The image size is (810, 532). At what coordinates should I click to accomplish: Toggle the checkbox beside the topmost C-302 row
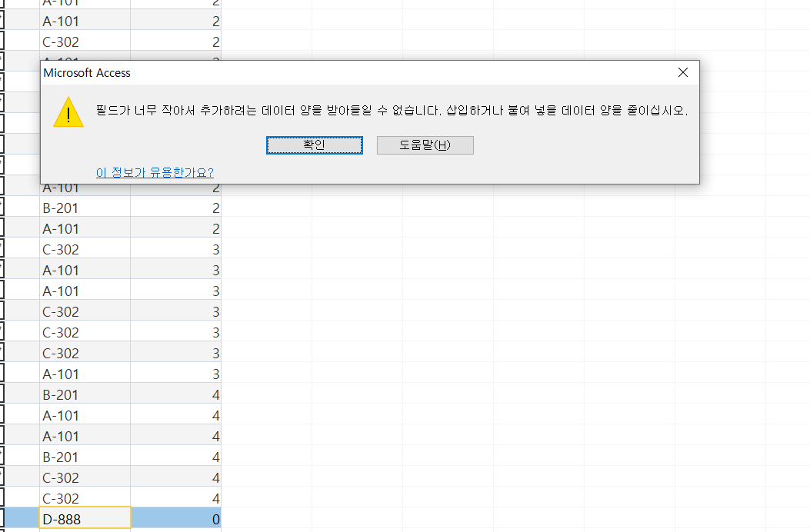click(x=2, y=42)
